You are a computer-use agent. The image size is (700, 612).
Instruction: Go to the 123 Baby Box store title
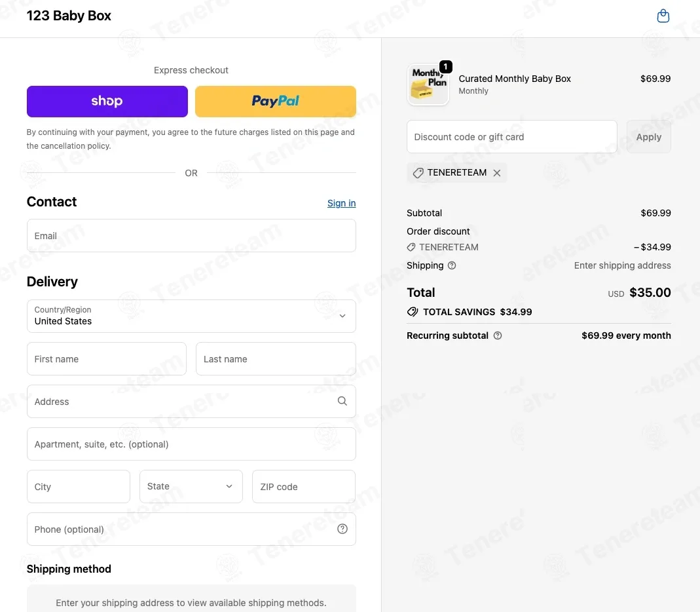[x=69, y=16]
